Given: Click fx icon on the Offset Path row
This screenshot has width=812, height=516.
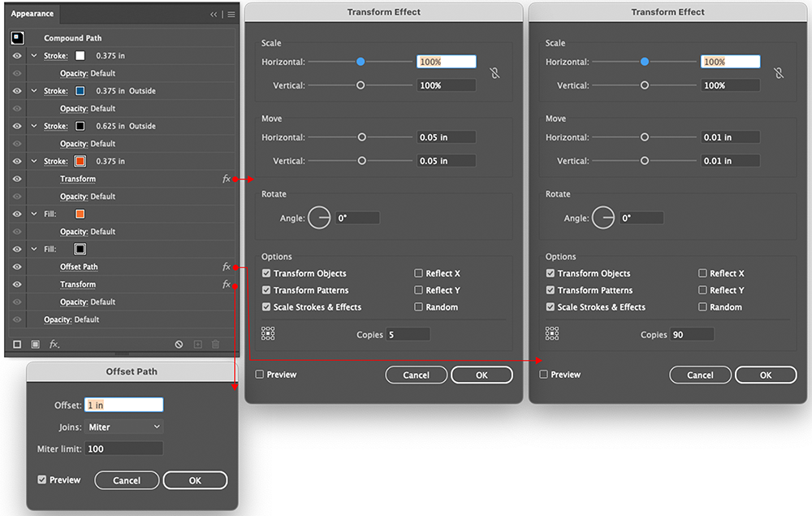Looking at the screenshot, I should [227, 267].
